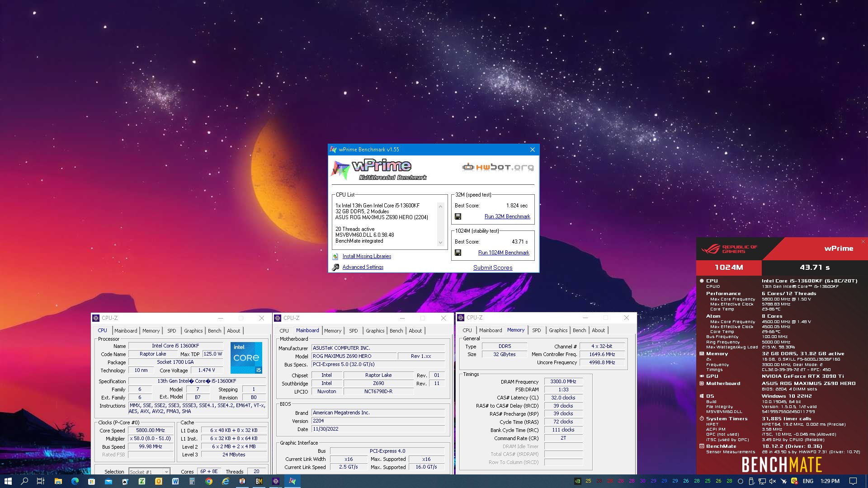868x488 pixels.
Task: Open Task View from the taskbar
Action: coord(41,481)
